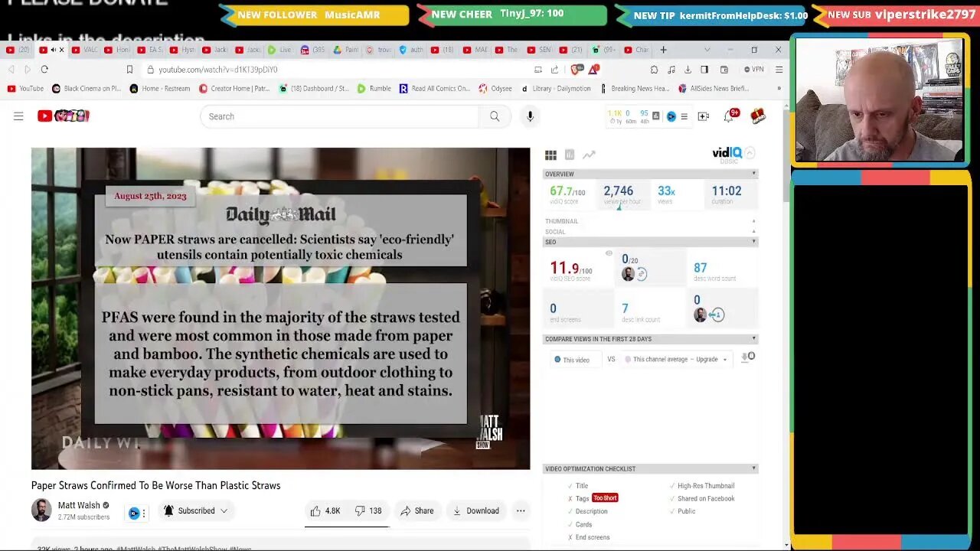The height and width of the screenshot is (551, 980).
Task: Like the video with thumbs up
Action: [325, 510]
